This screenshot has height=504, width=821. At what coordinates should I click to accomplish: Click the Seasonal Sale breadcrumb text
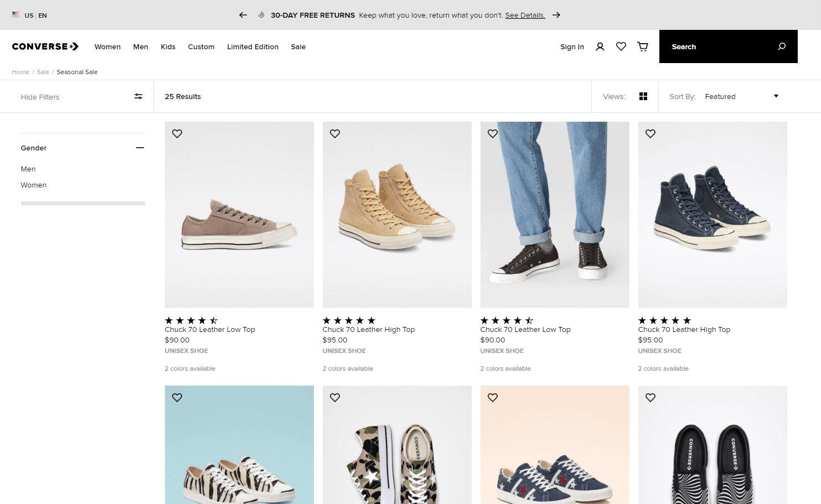pos(77,72)
